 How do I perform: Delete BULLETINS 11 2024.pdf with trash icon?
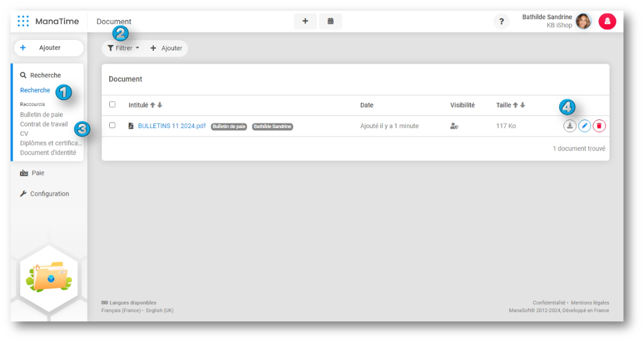[x=599, y=126]
